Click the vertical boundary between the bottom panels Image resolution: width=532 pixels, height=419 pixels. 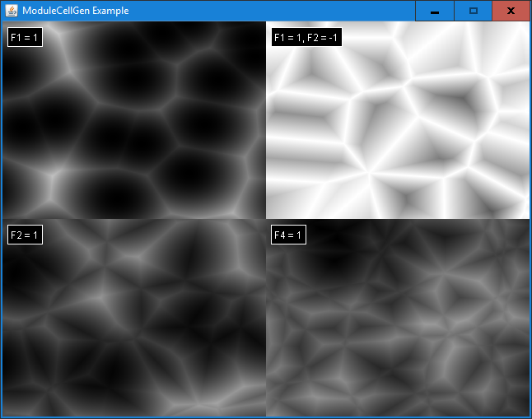tap(266, 321)
